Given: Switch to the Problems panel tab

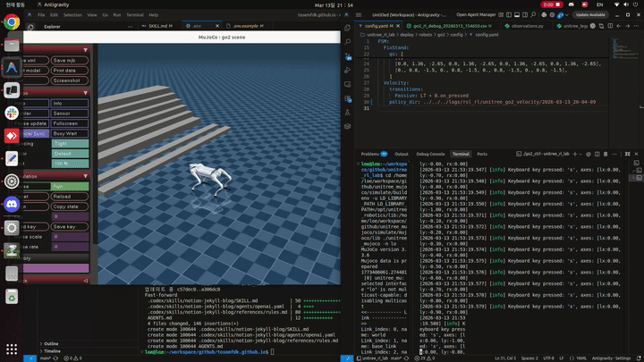Looking at the screenshot, I should coord(372,154).
